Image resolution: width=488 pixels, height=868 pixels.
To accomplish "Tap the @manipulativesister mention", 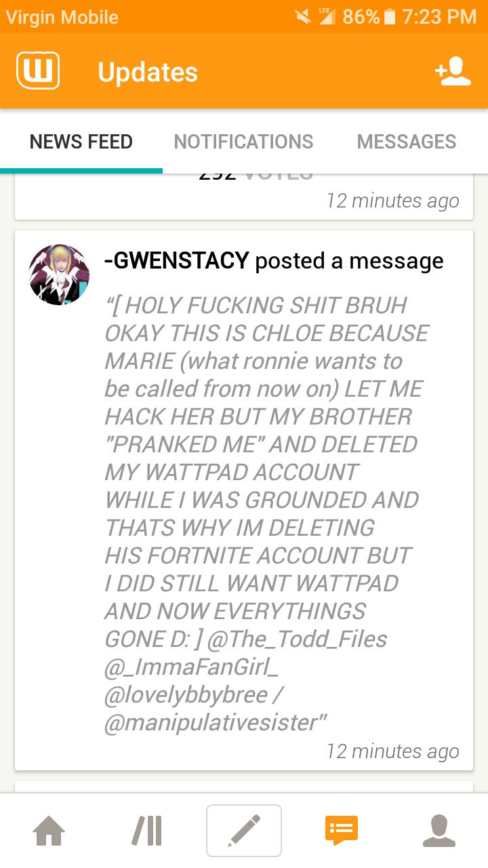I will [211, 722].
